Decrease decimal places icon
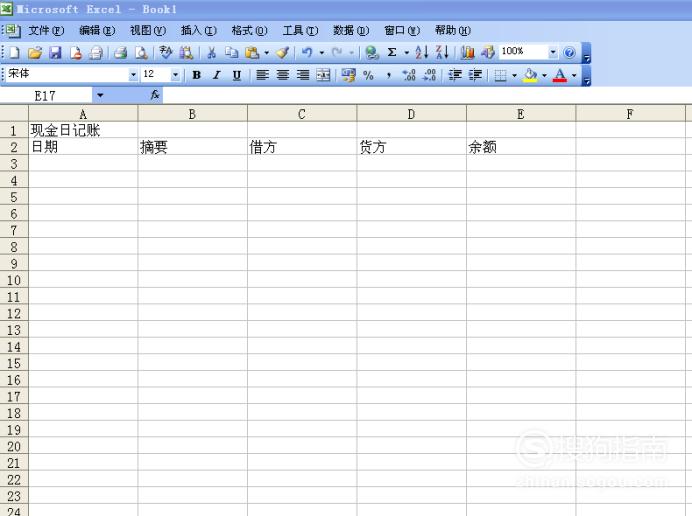This screenshot has width=692, height=516. (x=429, y=75)
